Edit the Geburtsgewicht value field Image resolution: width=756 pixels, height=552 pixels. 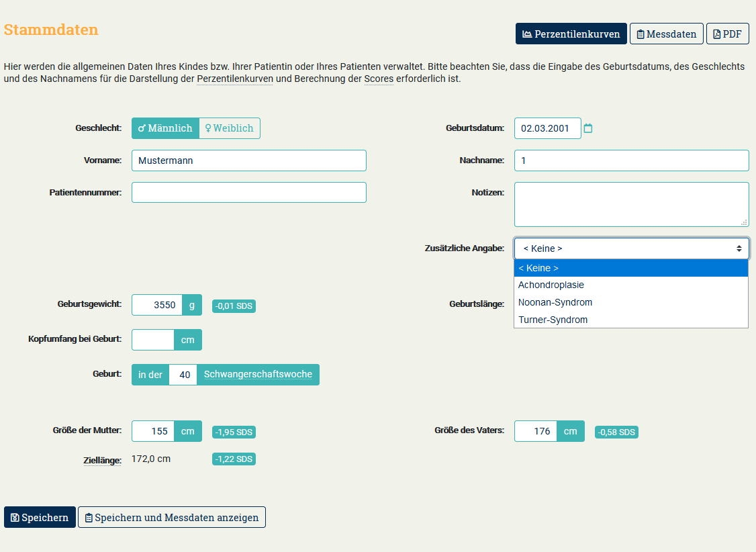pos(156,305)
